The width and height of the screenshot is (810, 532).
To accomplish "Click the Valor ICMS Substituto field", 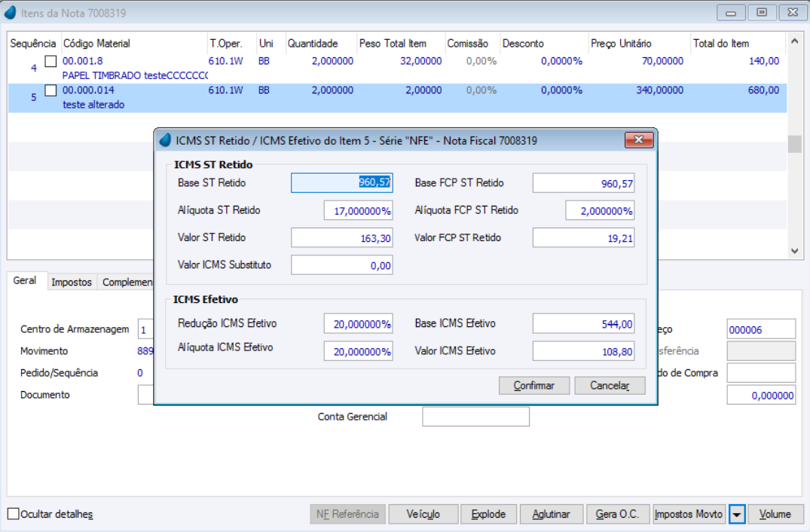I will (342, 265).
